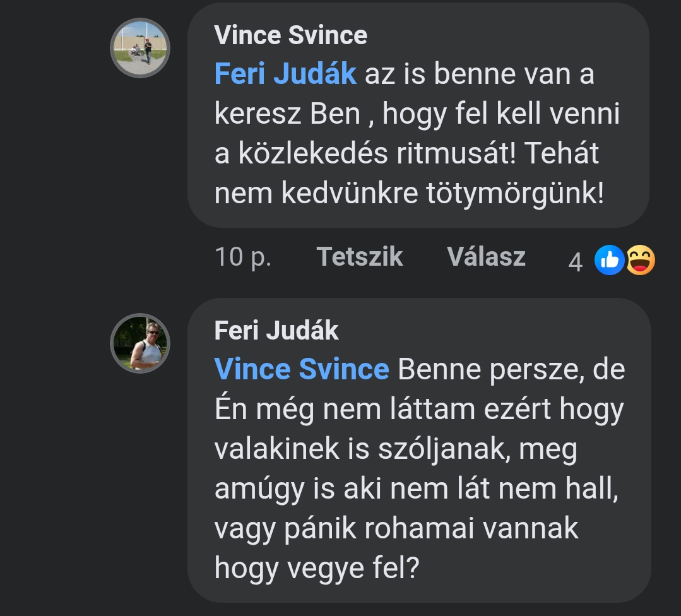Click the 'hogy vegye fel?' closing line
Viewport: 681px width, 616px height.
tap(317, 569)
